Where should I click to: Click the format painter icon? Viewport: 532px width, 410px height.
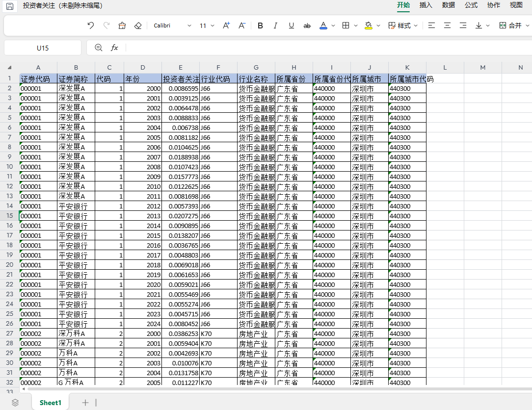(122, 26)
